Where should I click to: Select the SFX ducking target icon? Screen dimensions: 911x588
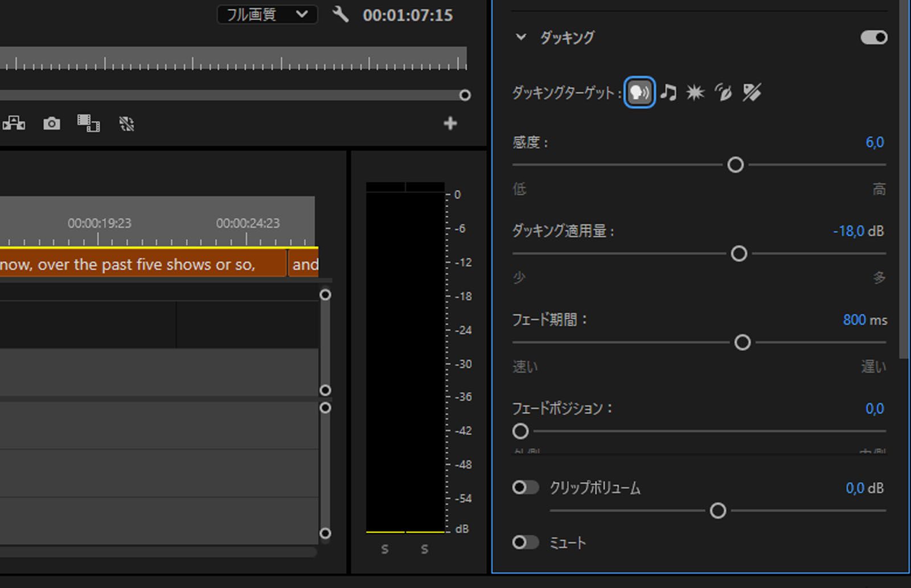695,92
